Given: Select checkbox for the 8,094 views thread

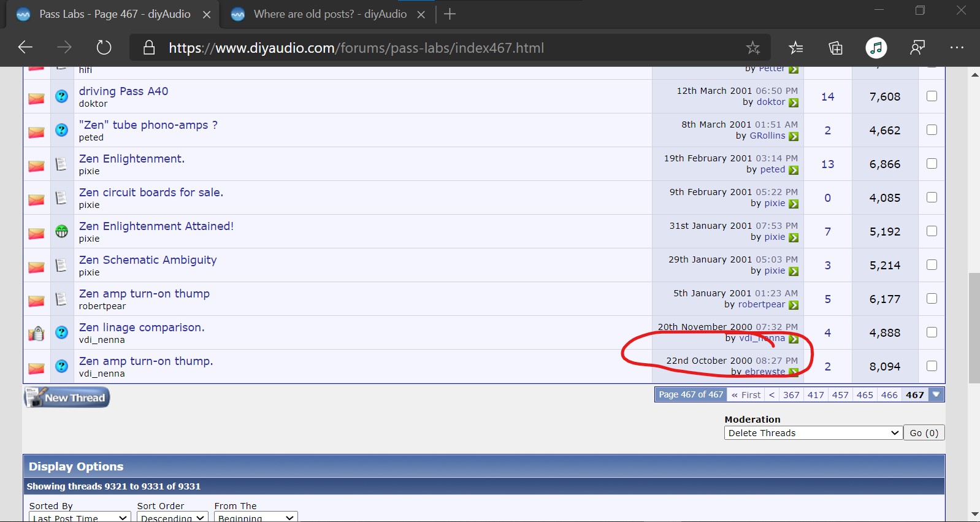Looking at the screenshot, I should click(932, 366).
